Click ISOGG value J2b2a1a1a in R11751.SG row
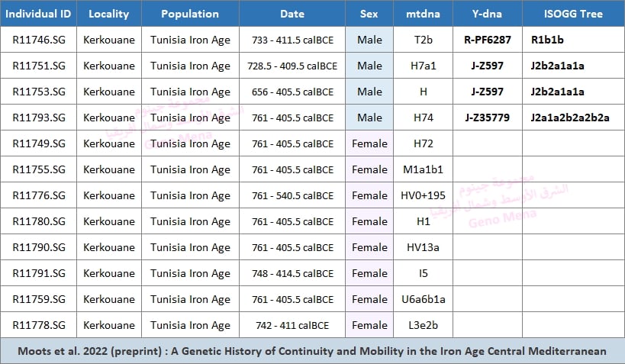This screenshot has height=364, width=625. (557, 66)
